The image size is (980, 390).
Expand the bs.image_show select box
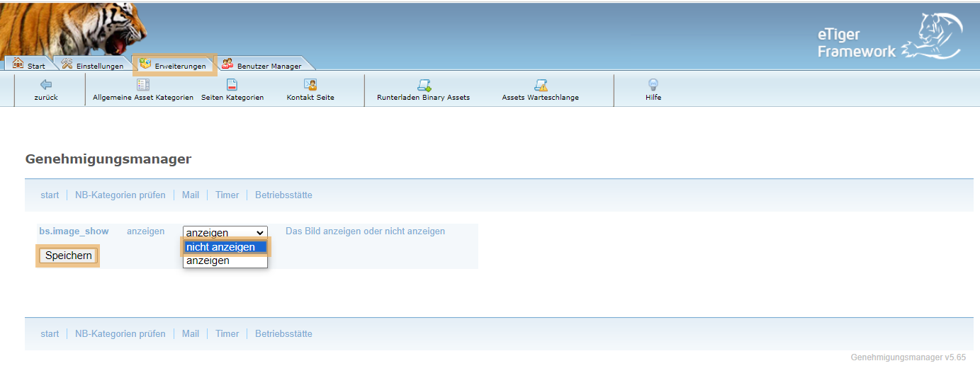[x=225, y=232]
